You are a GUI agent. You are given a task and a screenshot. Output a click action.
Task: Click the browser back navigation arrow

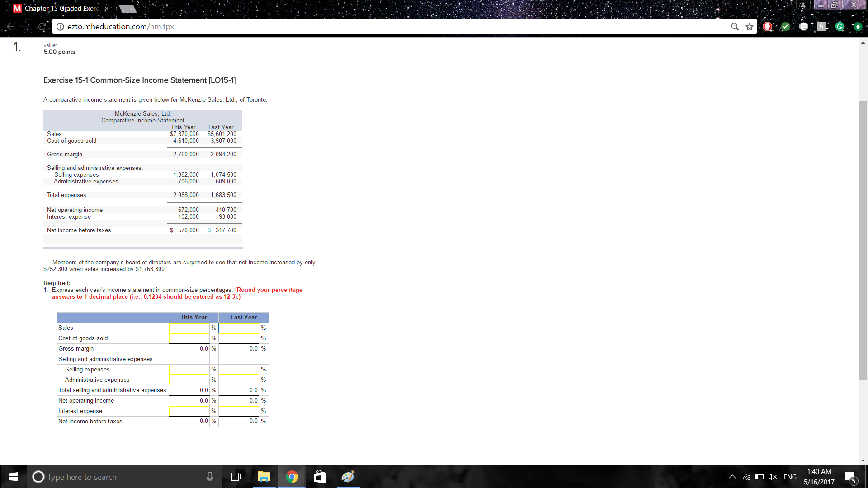(x=10, y=27)
